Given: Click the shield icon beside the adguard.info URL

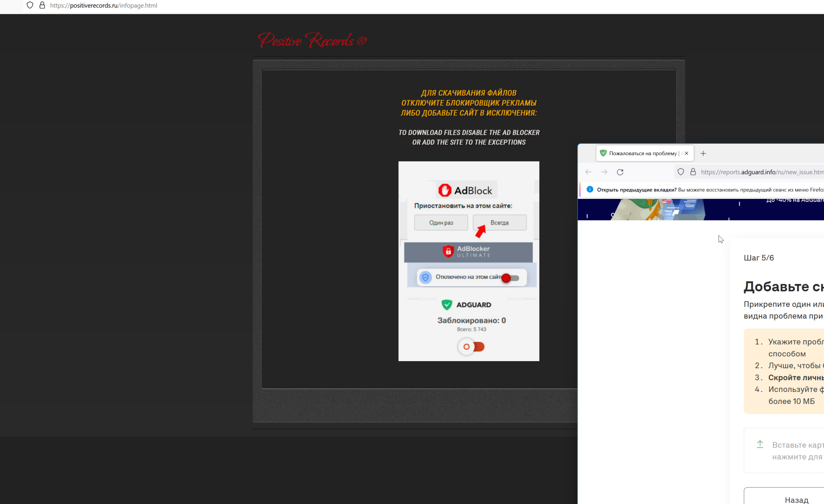Looking at the screenshot, I should pyautogui.click(x=680, y=172).
